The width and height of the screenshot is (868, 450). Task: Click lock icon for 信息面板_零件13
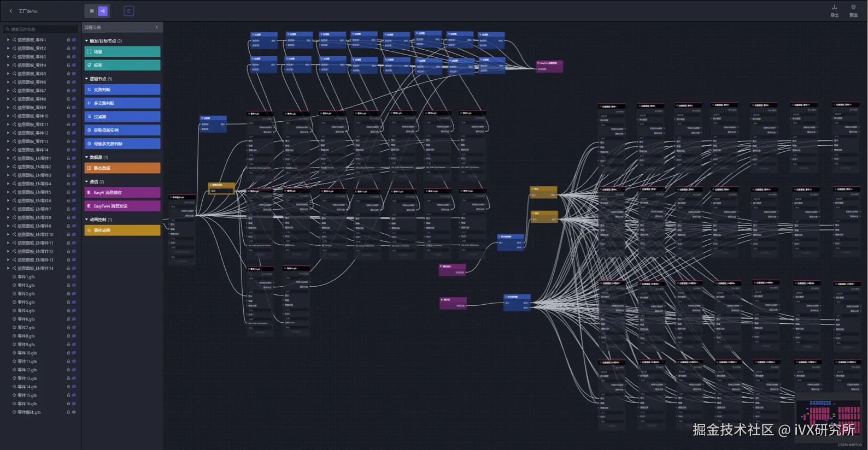click(x=68, y=141)
